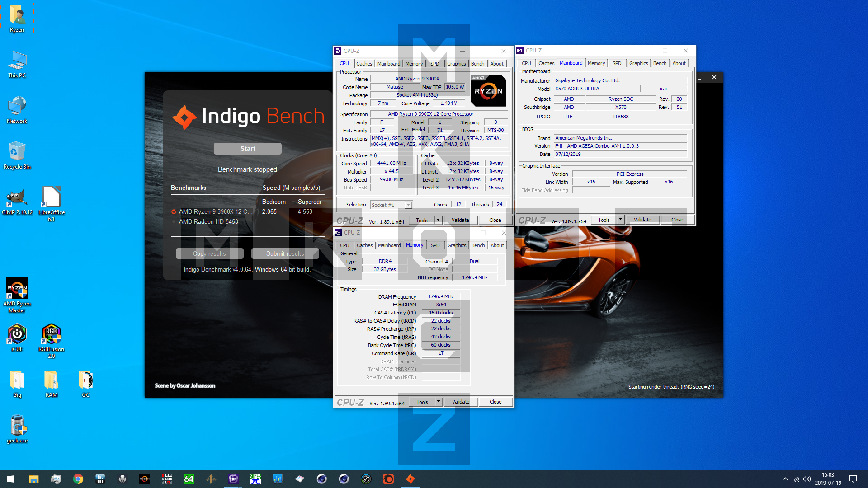This screenshot has height=488, width=868.
Task: Click the taskbar clock showing 15:03
Action: 828,479
